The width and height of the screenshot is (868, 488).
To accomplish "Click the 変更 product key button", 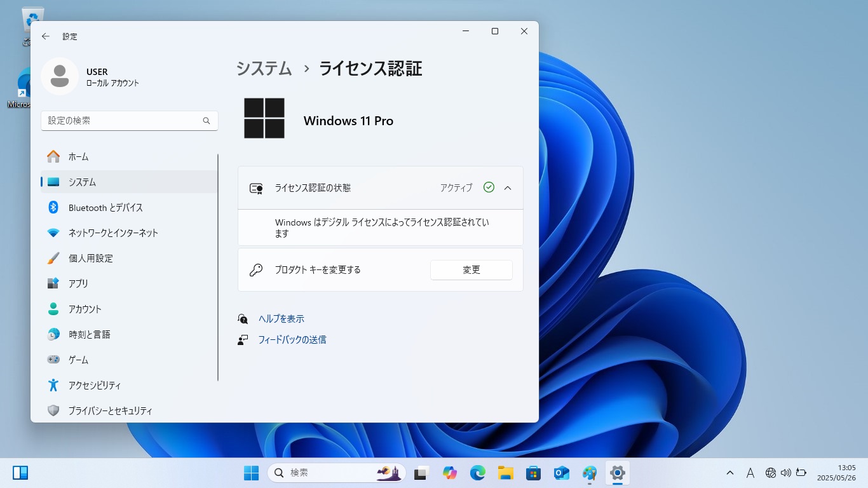I will pos(471,270).
